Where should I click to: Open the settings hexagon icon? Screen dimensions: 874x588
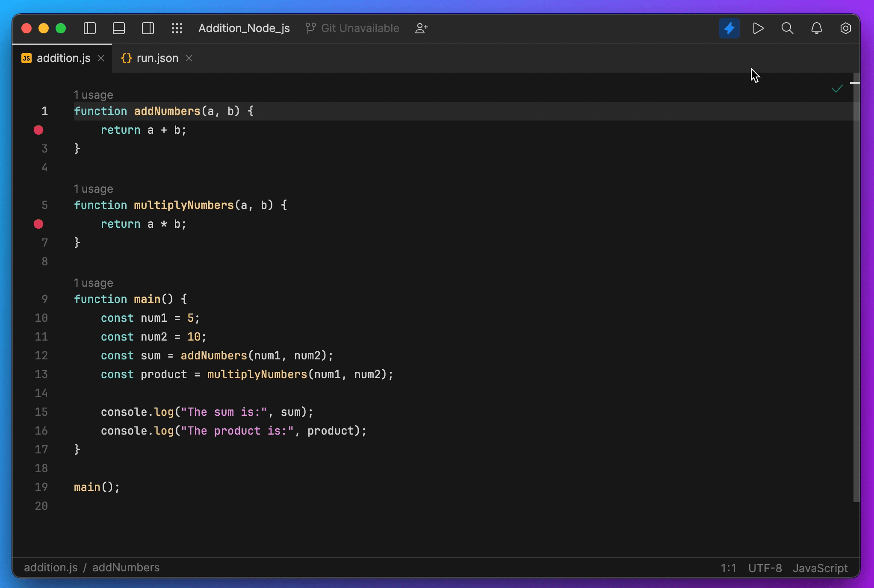[x=845, y=28]
